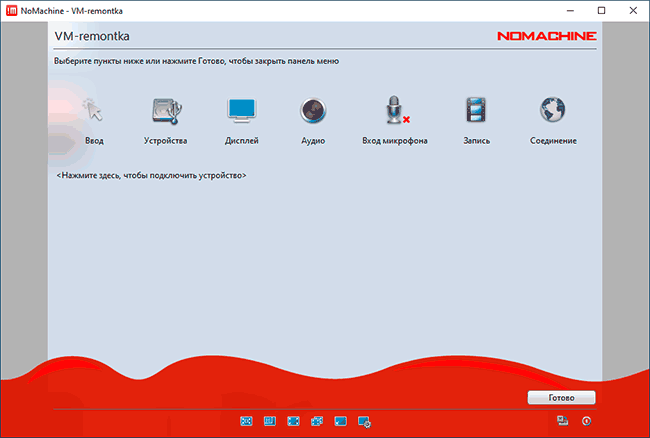
Task: Maximize the NoMachine window
Action: click(601, 11)
